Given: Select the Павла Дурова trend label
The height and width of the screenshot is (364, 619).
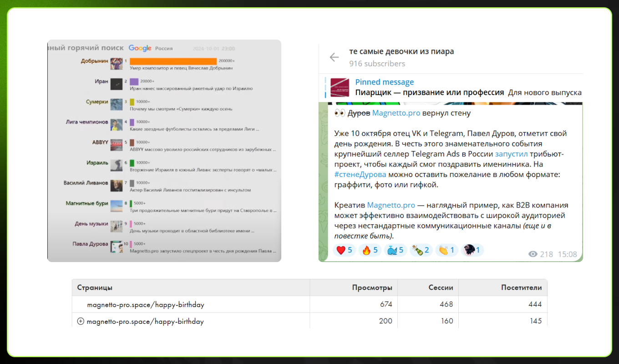Looking at the screenshot, I should (x=90, y=244).
